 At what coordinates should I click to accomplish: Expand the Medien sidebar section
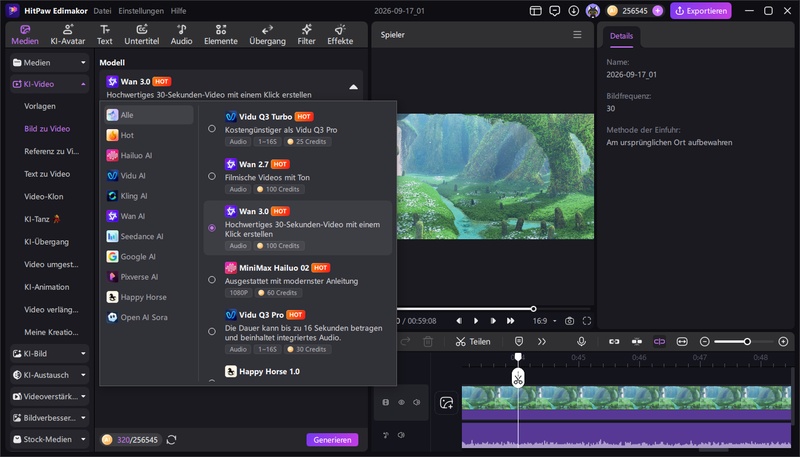click(x=49, y=63)
